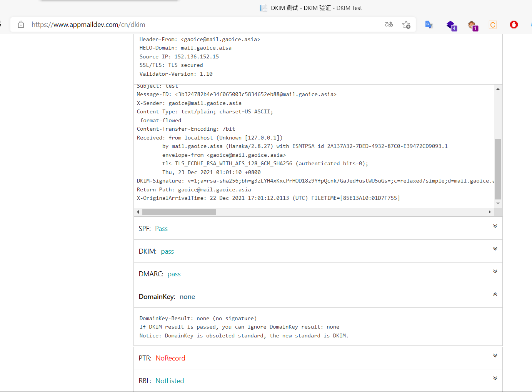
Task: Click the scroll up arrow in header box
Action: 498,89
